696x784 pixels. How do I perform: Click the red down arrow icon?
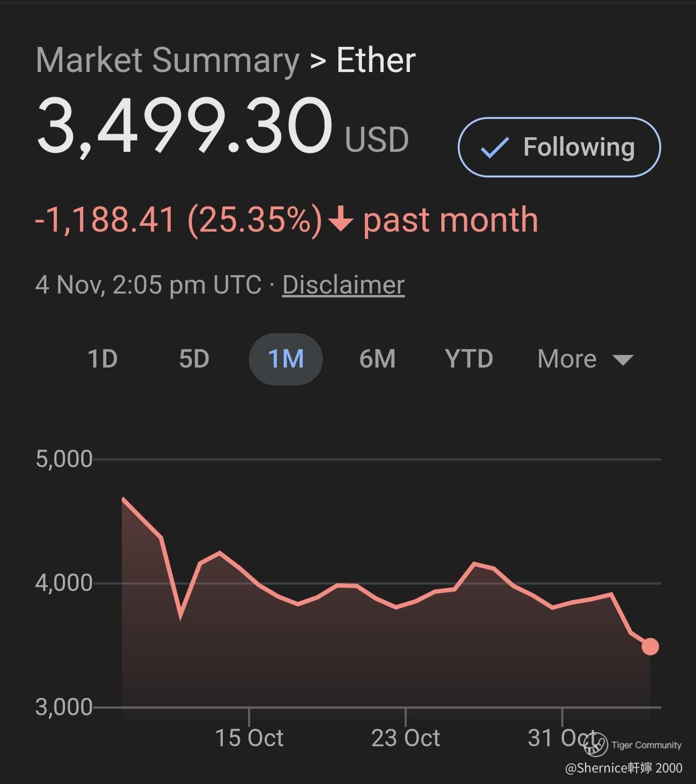340,220
